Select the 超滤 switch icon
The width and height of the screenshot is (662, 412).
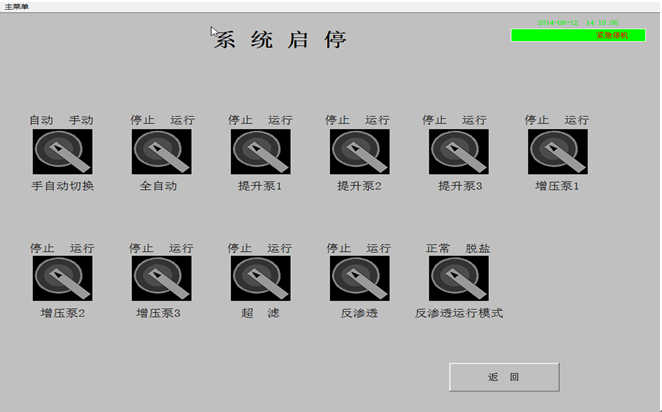point(261,278)
